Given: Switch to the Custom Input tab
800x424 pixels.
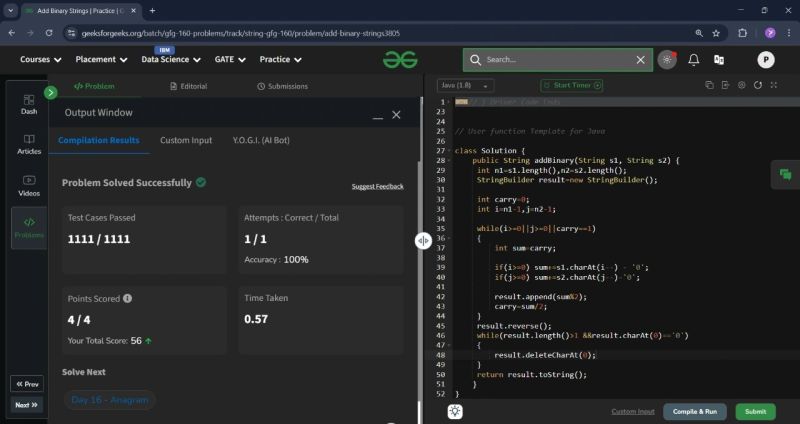Looking at the screenshot, I should pos(186,140).
